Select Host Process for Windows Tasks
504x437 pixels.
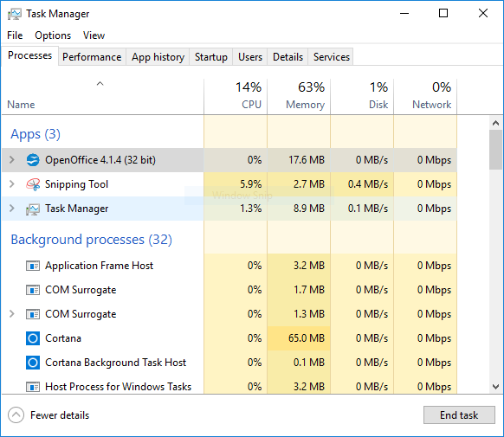click(118, 387)
